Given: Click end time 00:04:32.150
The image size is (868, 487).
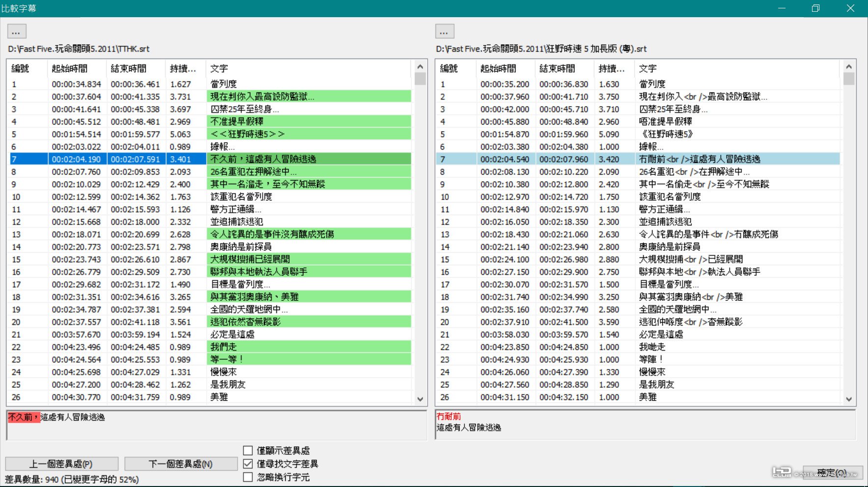Looking at the screenshot, I should (564, 397).
